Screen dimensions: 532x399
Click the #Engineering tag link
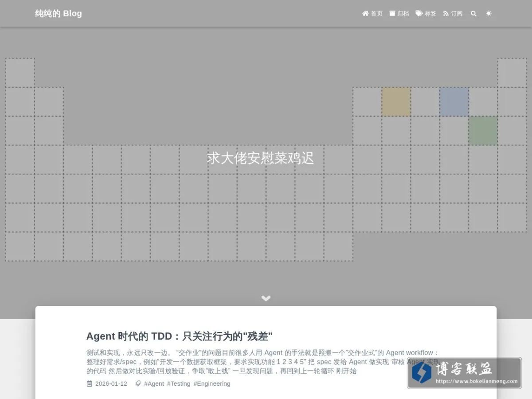point(212,383)
